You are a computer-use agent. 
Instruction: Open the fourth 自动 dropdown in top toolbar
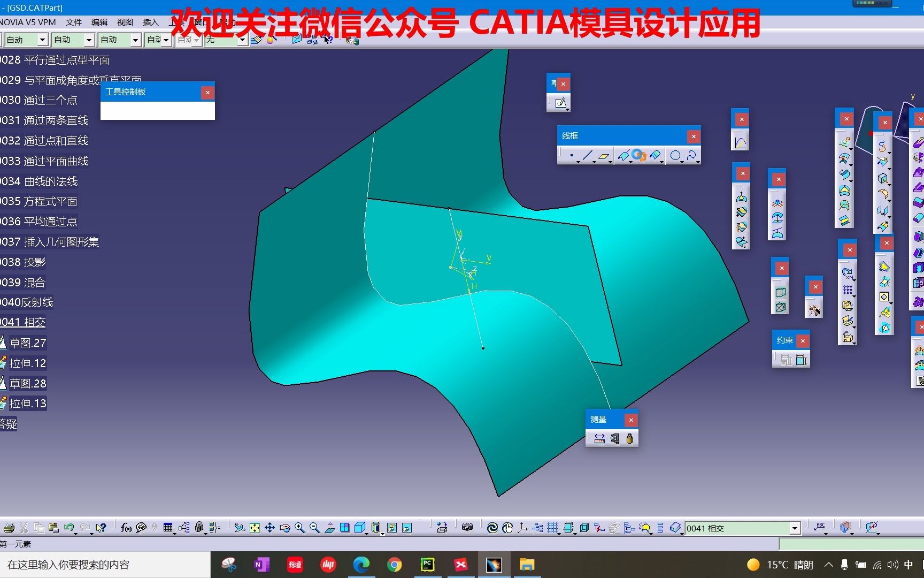(166, 40)
